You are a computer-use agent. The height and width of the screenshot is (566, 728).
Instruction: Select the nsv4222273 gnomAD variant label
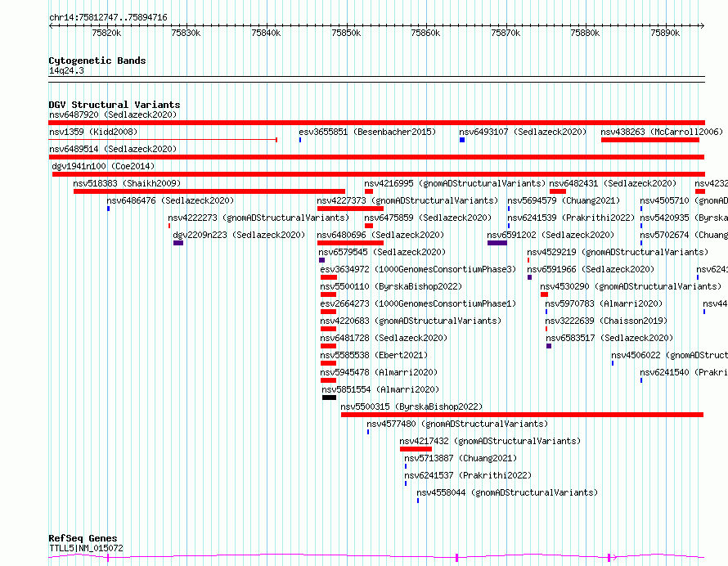(258, 218)
